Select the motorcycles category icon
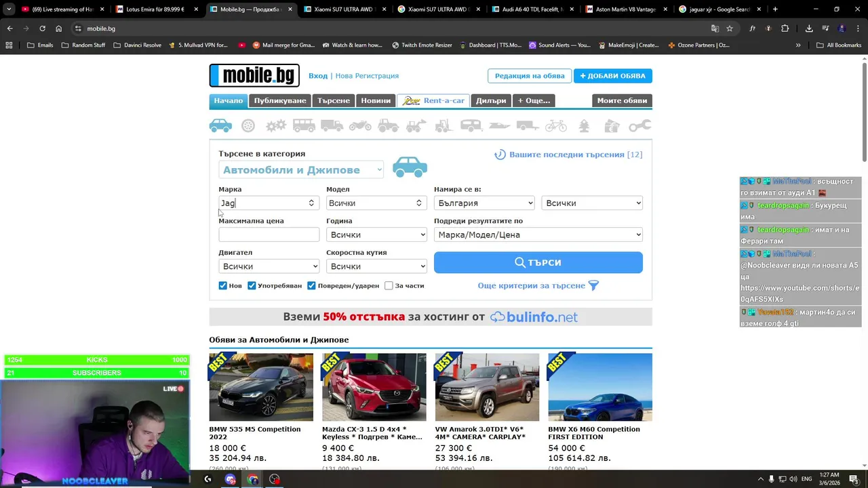The width and height of the screenshot is (868, 488). pos(360,126)
